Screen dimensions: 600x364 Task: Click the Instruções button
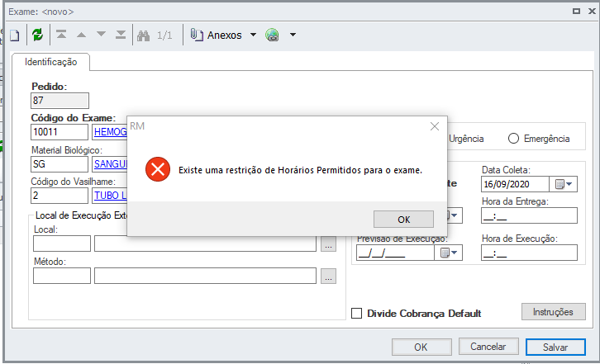553,311
